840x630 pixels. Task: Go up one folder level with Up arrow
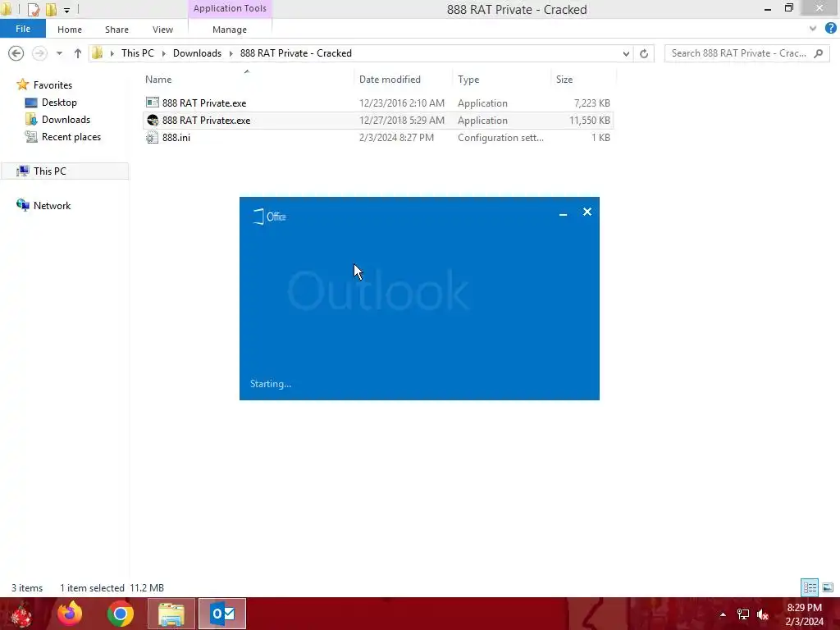[x=78, y=53]
